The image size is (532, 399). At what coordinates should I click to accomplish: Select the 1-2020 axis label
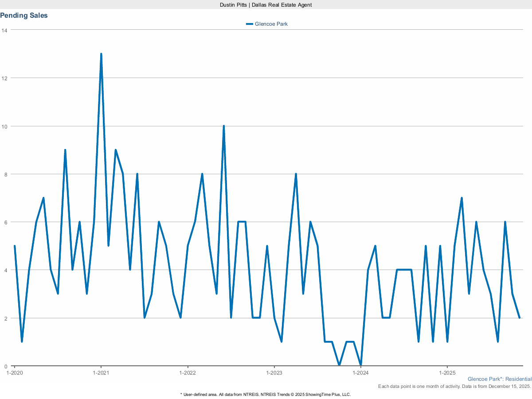tap(15, 373)
